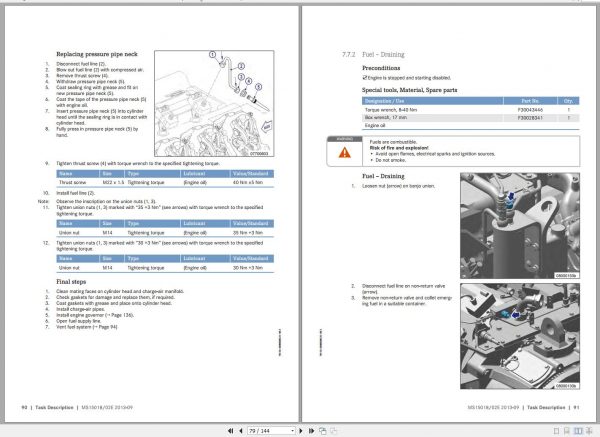This screenshot has width=600, height=437.
Task: Click the '35 Nm +3 Nm' torque value
Action: point(248,233)
